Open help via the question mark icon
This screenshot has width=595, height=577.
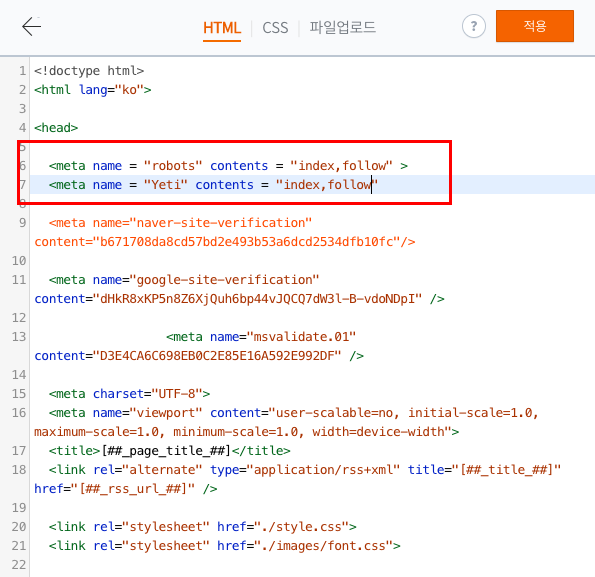474,26
